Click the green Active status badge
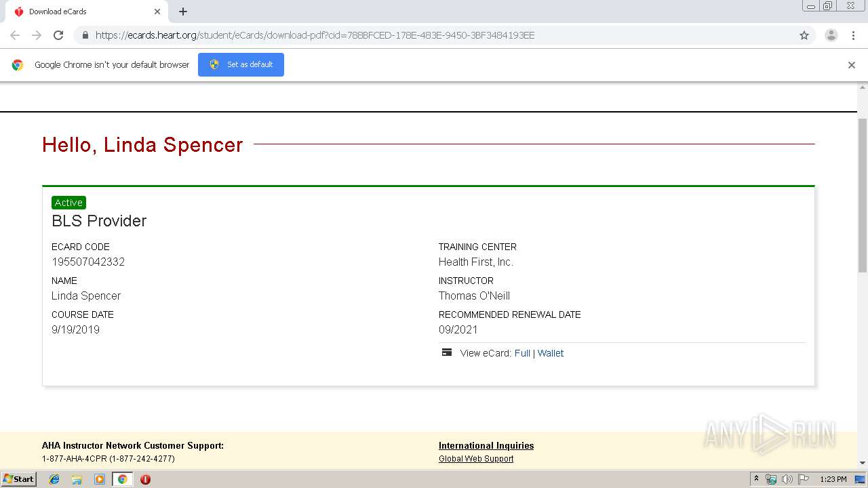The height and width of the screenshot is (488, 868). 68,203
